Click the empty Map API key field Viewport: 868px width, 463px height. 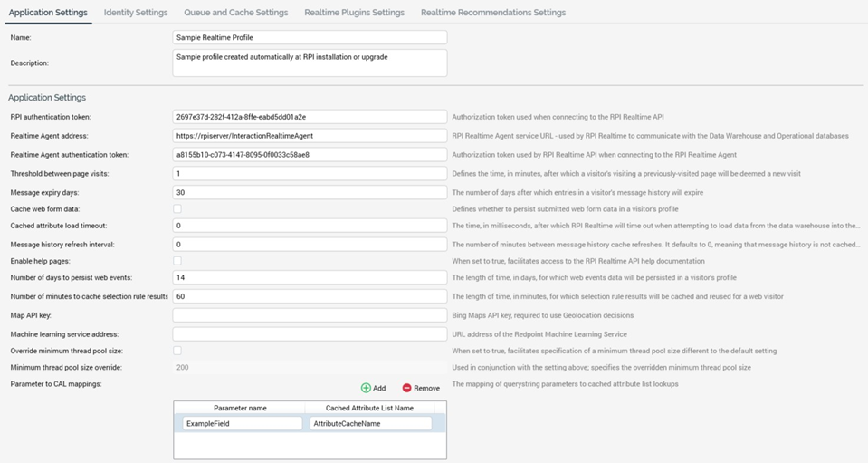pyautogui.click(x=310, y=315)
